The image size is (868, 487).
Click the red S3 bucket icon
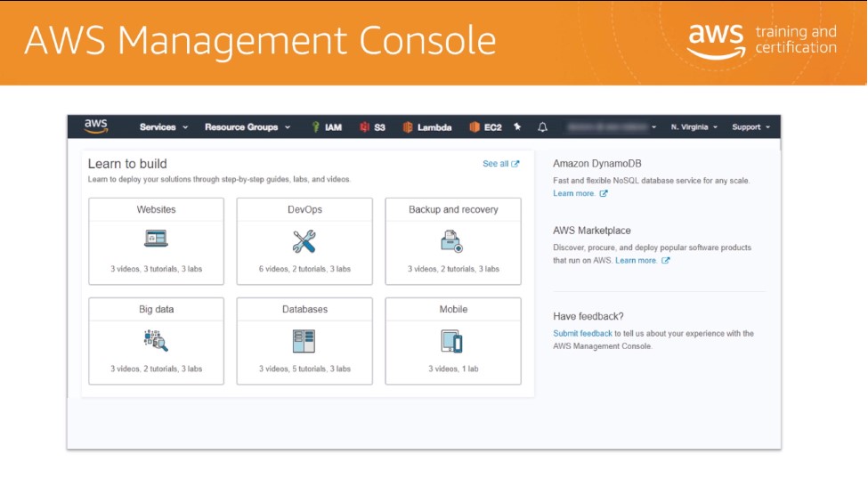[x=364, y=127]
